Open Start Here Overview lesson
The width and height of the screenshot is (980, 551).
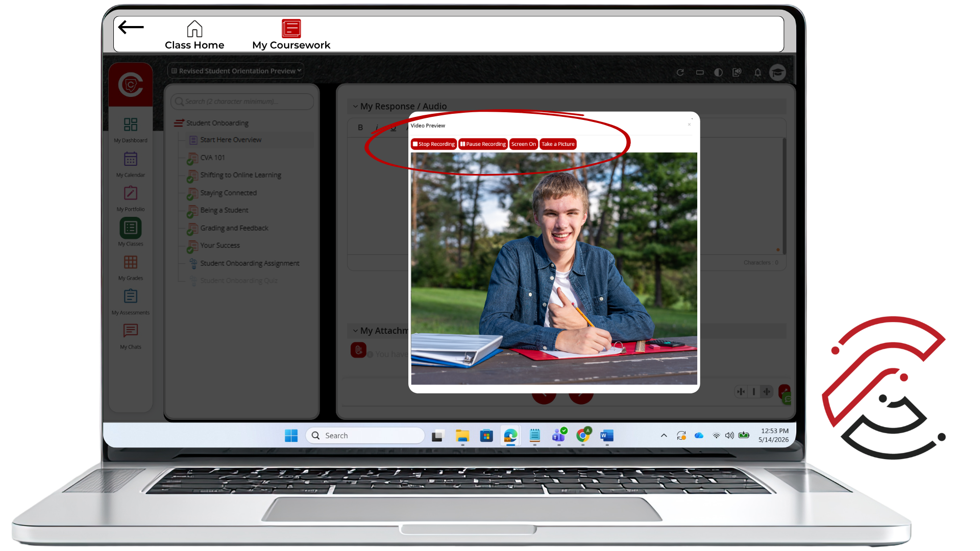tap(231, 140)
